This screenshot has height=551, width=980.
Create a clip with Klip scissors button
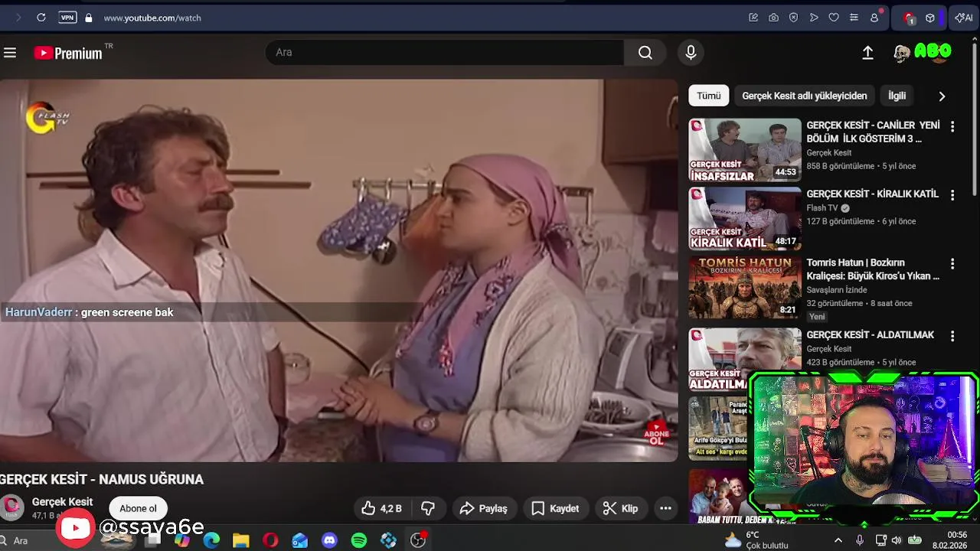tap(620, 508)
